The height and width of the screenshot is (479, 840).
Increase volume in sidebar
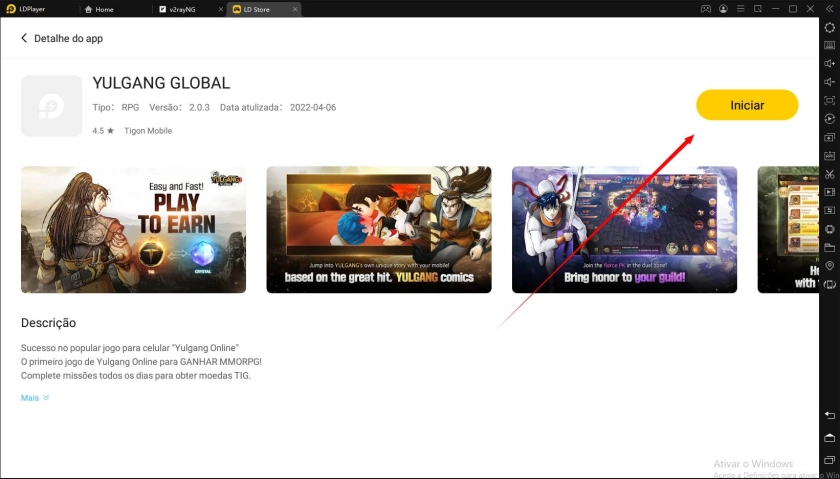coord(829,64)
